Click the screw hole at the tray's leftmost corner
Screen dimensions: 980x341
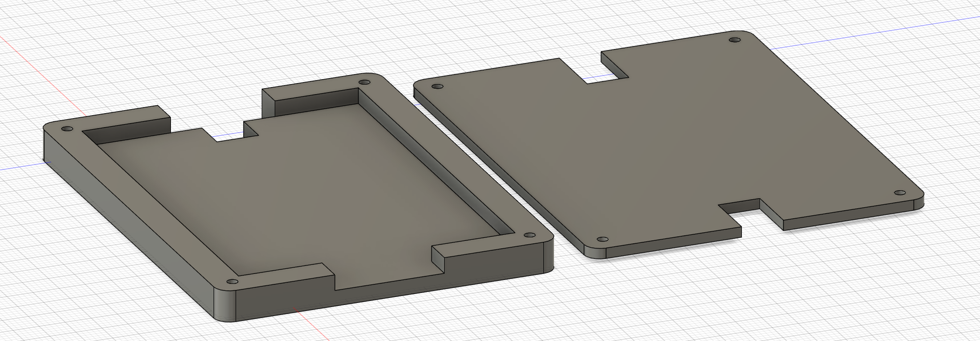point(67,129)
